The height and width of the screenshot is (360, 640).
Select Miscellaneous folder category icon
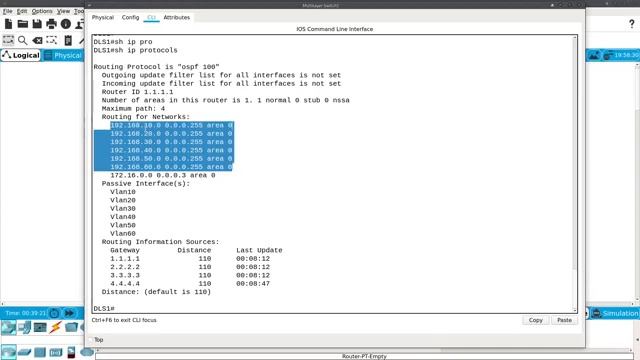[x=71, y=327]
